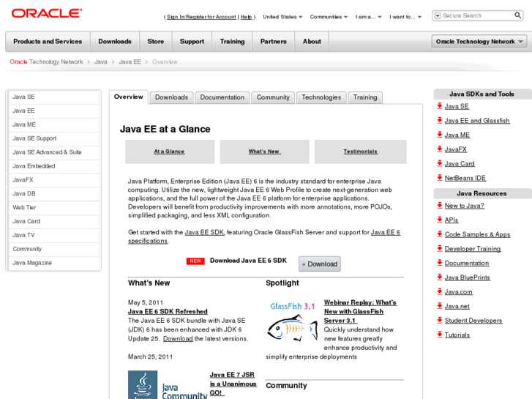Screen dimensions: 532x399
Task: Open the Support menu item
Action: (192, 42)
